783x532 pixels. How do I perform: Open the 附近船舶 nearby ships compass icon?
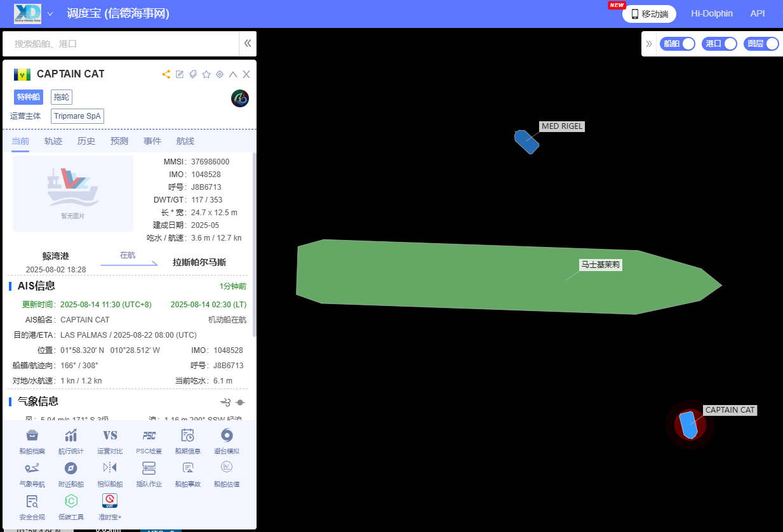click(71, 468)
